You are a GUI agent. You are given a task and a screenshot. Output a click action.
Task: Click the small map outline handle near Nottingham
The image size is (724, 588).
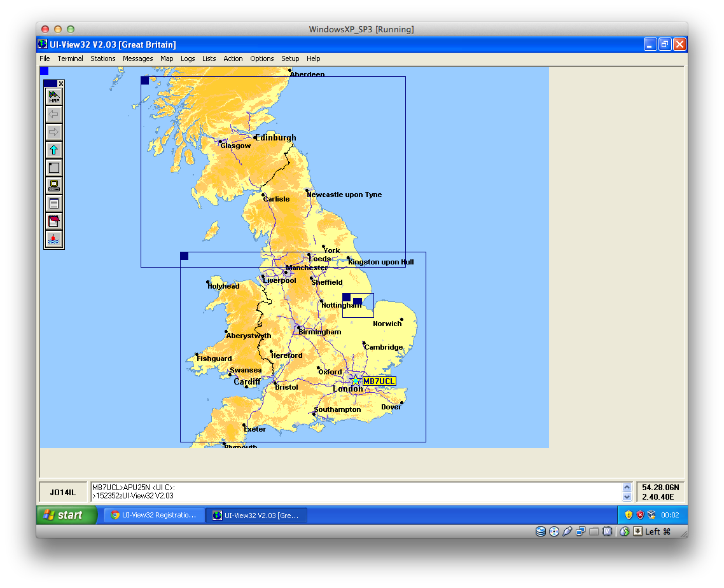[x=346, y=297]
